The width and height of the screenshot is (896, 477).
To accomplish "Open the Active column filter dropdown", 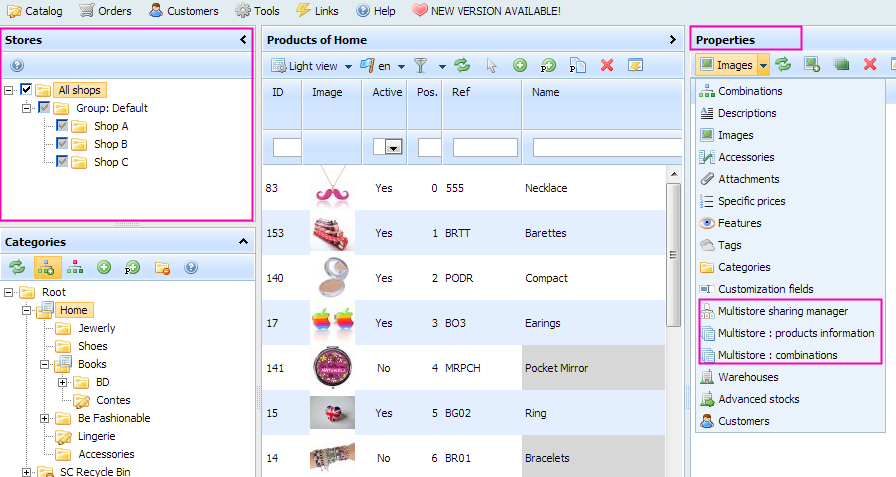I will [x=393, y=147].
